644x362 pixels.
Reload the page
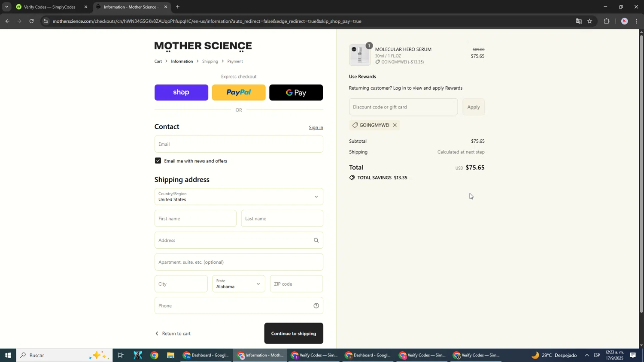[31, 21]
